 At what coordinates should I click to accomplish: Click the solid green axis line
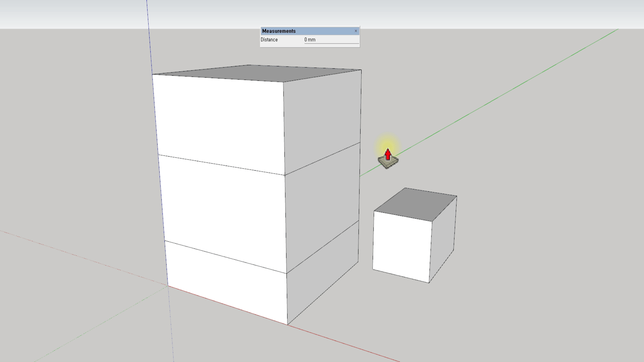pos(503,94)
